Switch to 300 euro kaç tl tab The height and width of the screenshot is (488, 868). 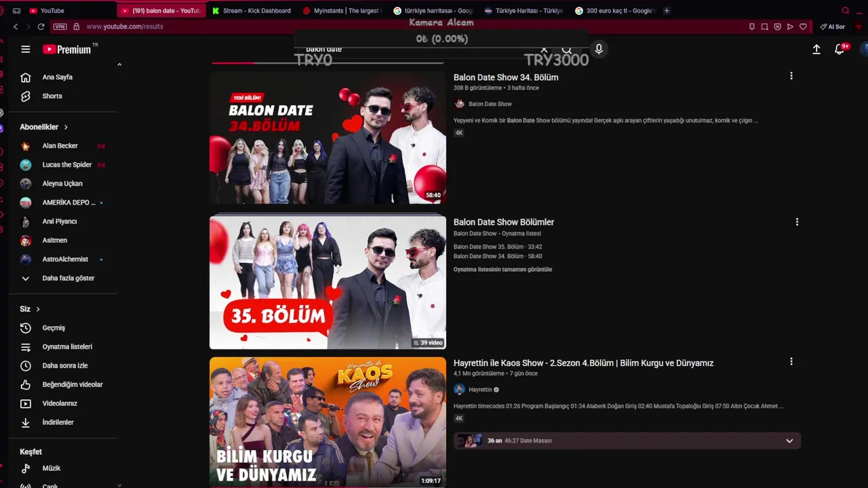[614, 10]
